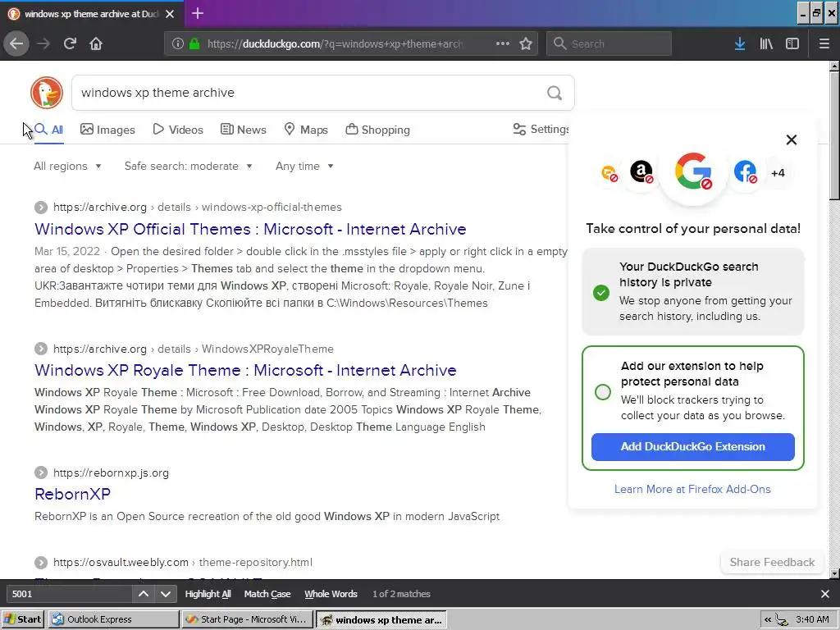Click Add DuckDuckGo Extension button
This screenshot has width=840, height=630.
click(692, 447)
